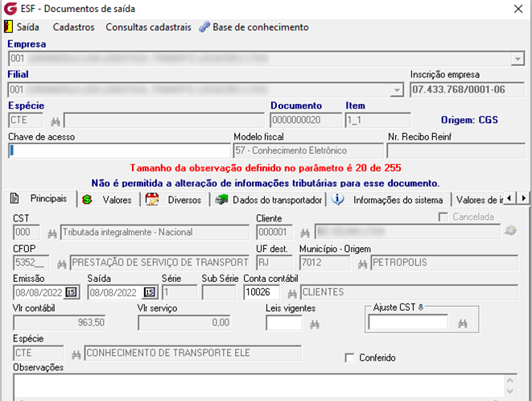Click the Base de conhecimento chain icon
This screenshot has width=532, height=401.
tap(204, 27)
